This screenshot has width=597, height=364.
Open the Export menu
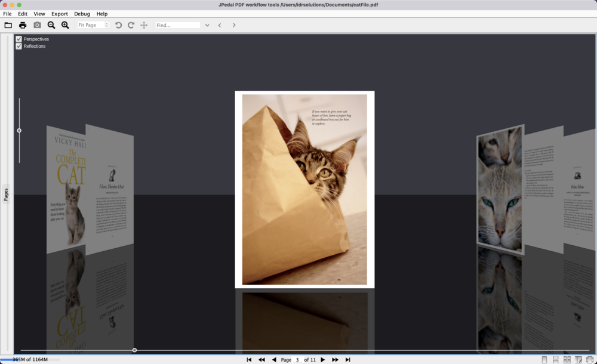point(60,13)
